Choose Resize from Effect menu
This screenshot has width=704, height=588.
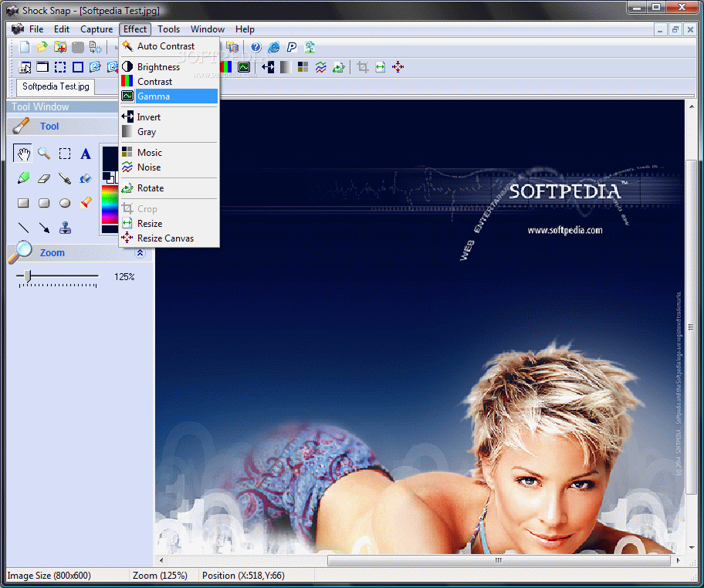click(169, 224)
